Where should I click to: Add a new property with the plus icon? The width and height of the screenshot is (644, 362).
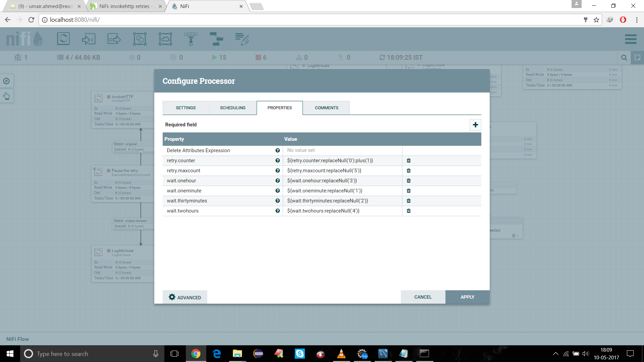coord(475,125)
